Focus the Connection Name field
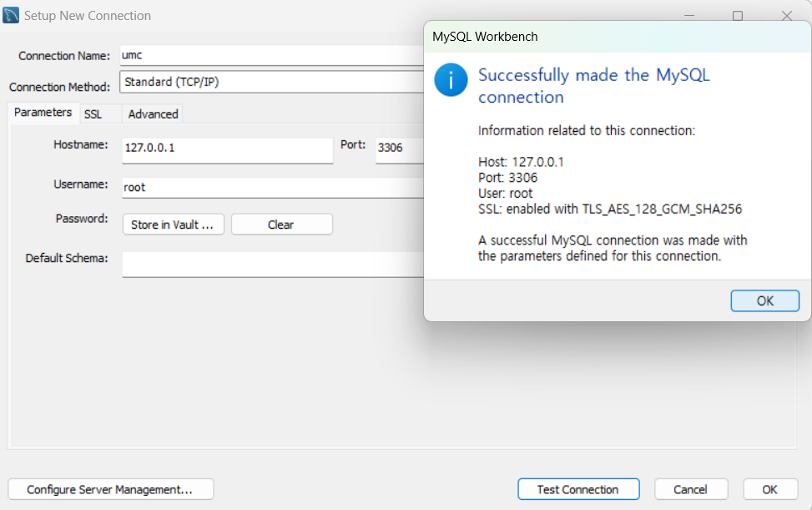Screen dimensions: 812x510 pos(272,55)
